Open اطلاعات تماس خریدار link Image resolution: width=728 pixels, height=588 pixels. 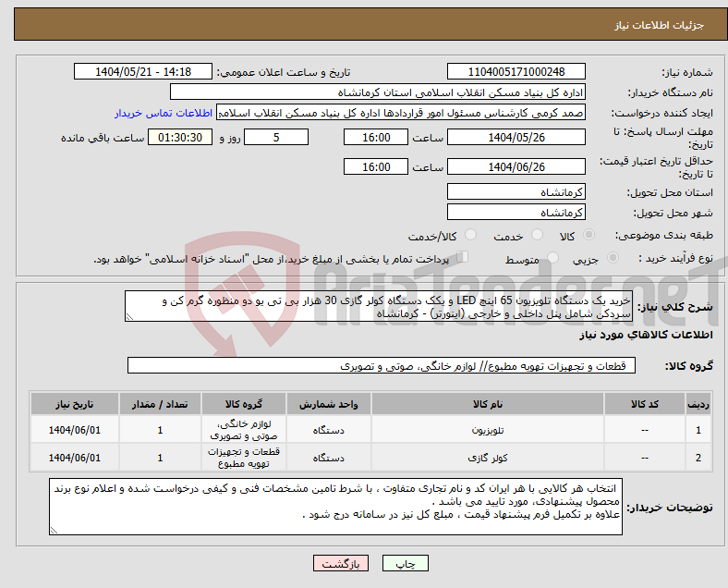[x=164, y=113]
